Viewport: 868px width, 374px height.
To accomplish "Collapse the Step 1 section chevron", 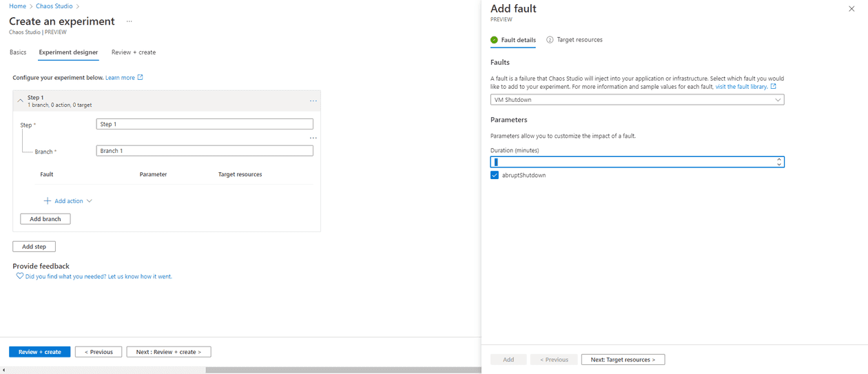I will (20, 101).
